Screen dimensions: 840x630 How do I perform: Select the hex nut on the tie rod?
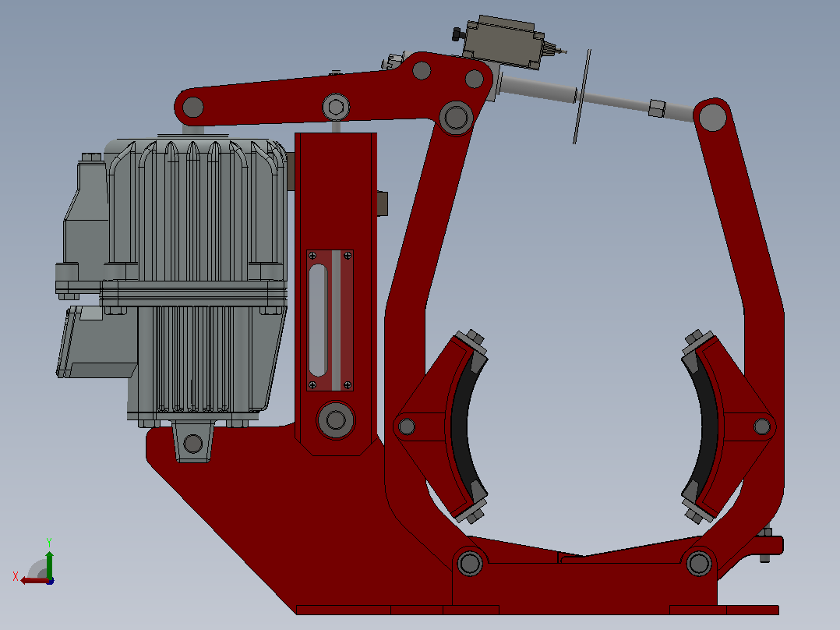[x=658, y=108]
